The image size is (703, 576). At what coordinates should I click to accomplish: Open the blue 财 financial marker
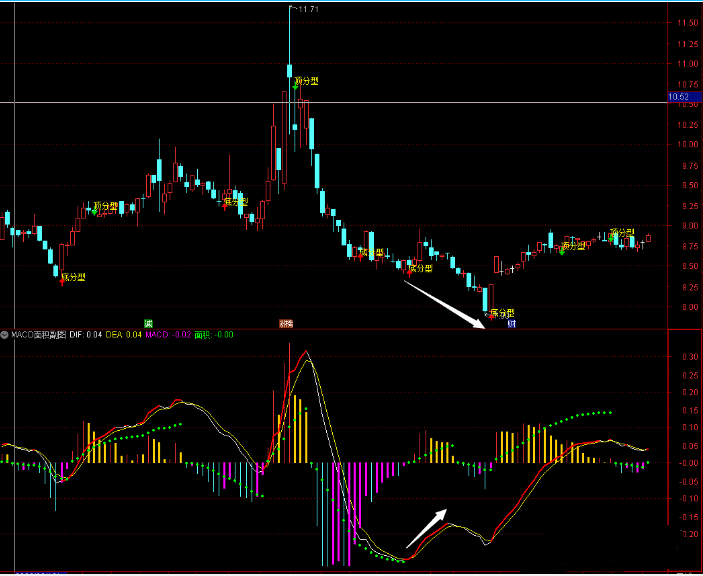point(512,324)
